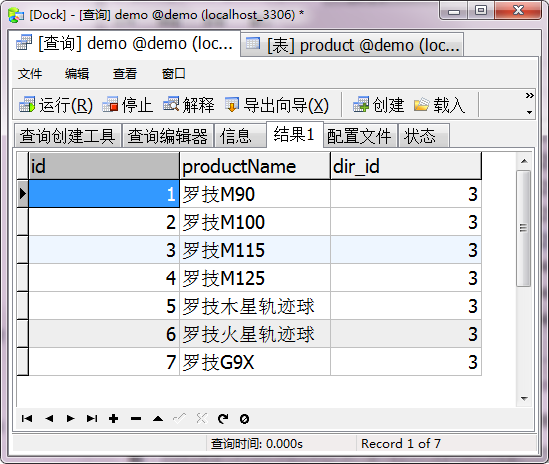Select the cell 罗技M115

(x=255, y=250)
